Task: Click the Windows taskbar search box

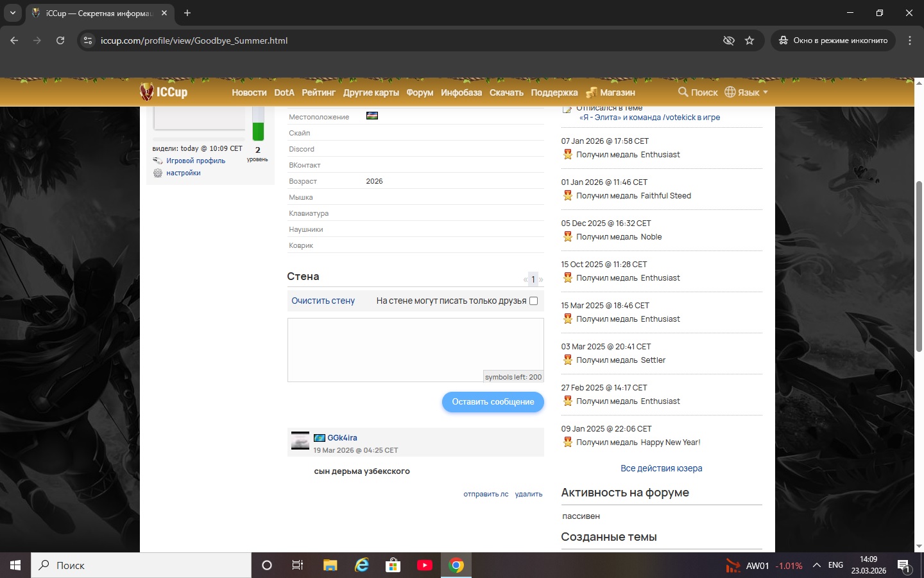Action: (141, 565)
